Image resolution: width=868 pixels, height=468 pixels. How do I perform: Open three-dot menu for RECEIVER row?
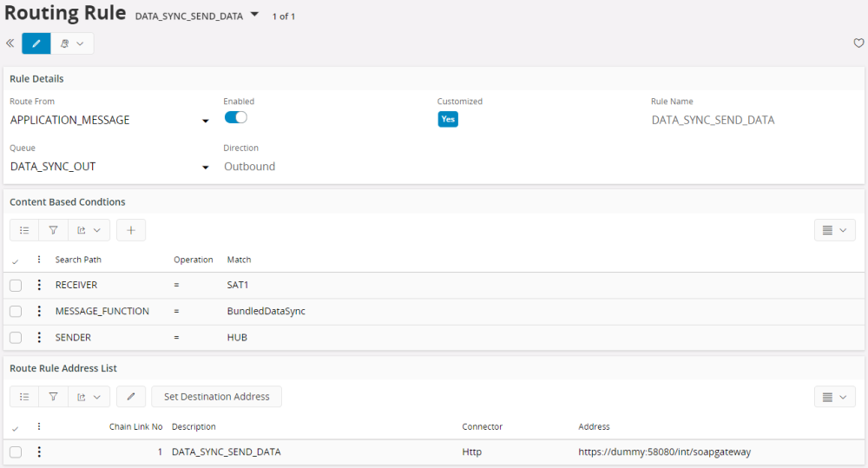point(39,285)
